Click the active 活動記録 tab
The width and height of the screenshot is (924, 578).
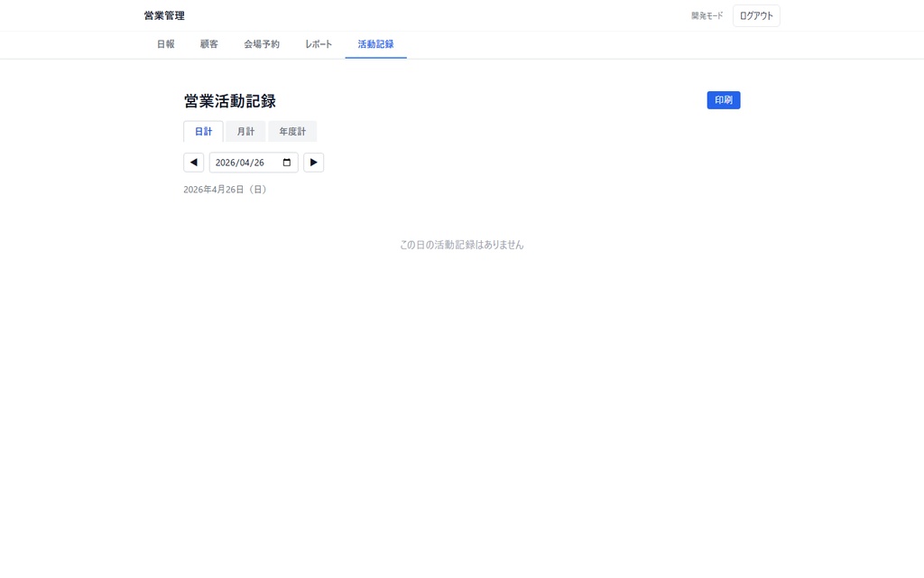[375, 43]
